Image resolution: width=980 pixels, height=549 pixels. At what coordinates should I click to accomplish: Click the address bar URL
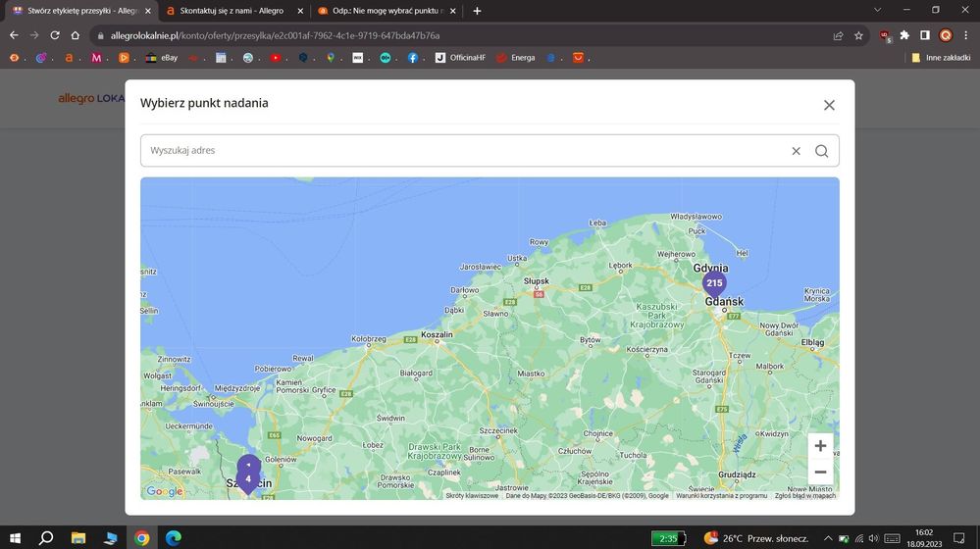275,35
